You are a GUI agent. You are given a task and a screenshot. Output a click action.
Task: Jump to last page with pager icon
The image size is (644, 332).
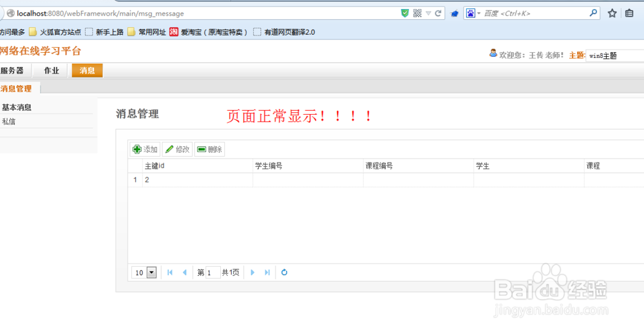pyautogui.click(x=267, y=273)
